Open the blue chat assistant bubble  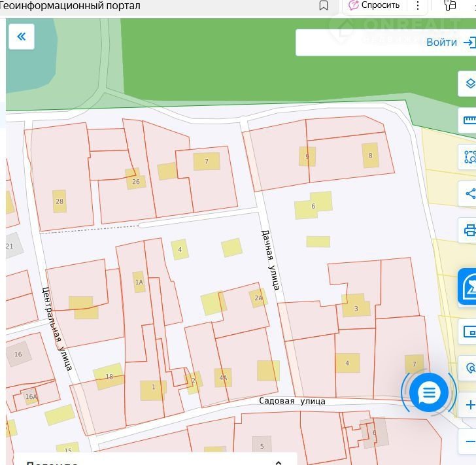(429, 393)
